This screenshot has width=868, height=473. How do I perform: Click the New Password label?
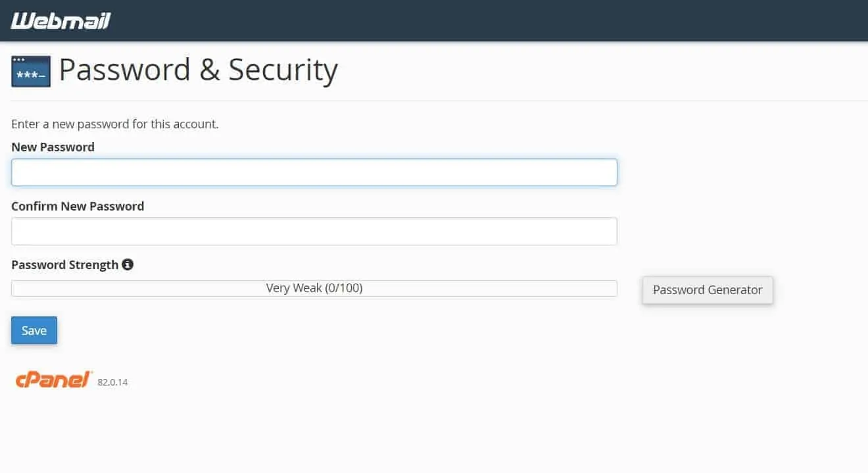pos(53,147)
